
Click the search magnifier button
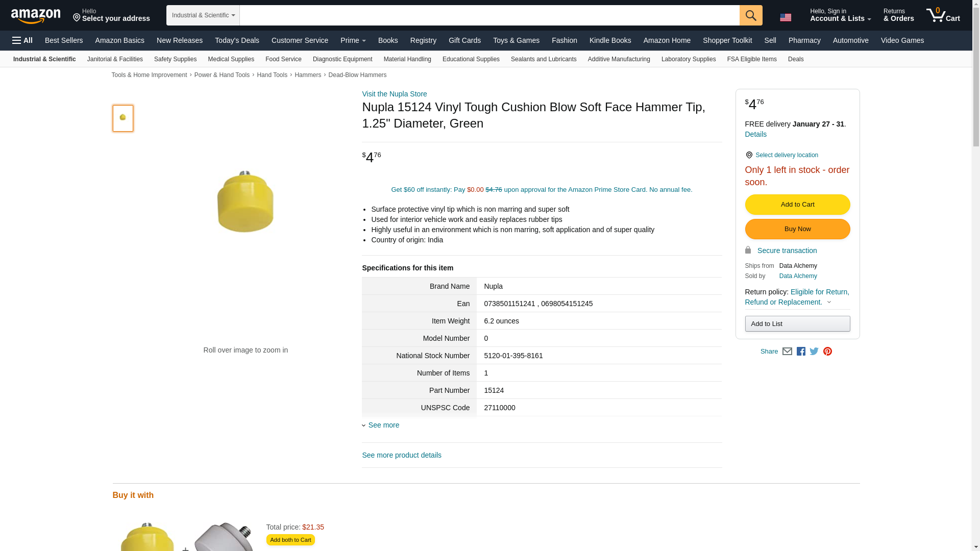[x=751, y=15]
